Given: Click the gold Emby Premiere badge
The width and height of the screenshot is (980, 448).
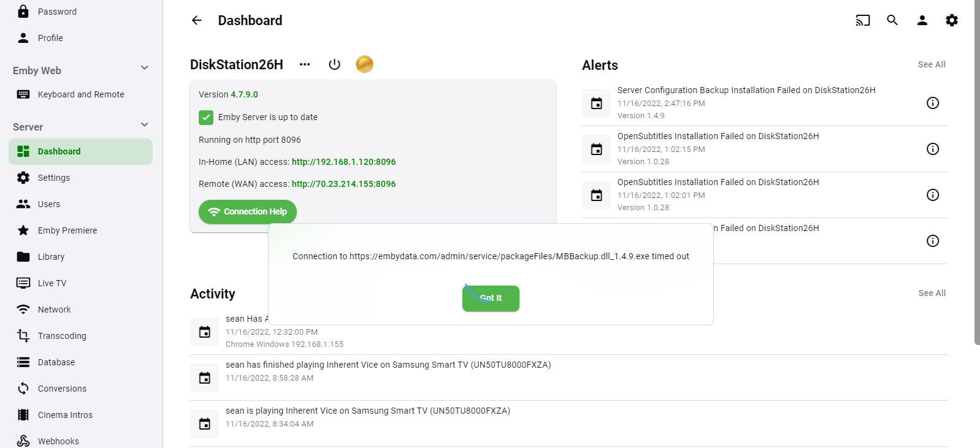Looking at the screenshot, I should pos(364,64).
